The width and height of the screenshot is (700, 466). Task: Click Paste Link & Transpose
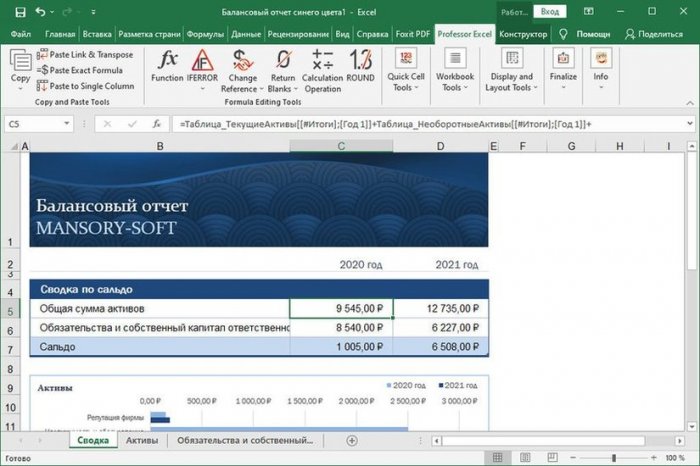click(84, 54)
